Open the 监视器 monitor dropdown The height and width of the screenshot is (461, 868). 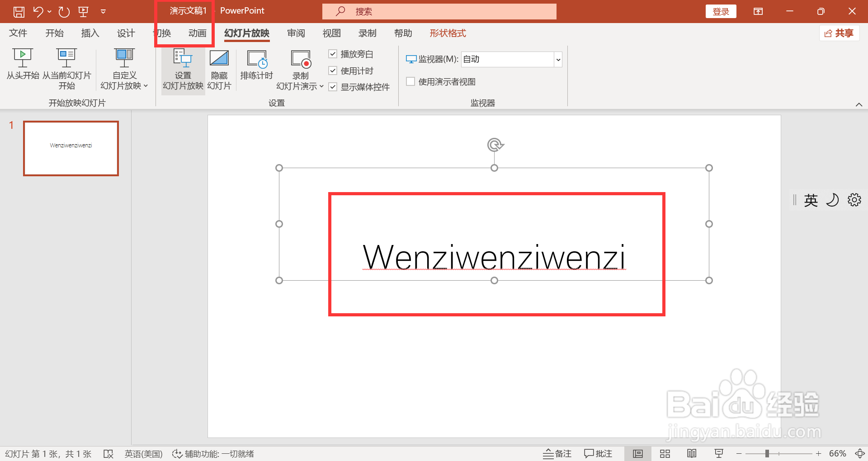[x=558, y=59]
